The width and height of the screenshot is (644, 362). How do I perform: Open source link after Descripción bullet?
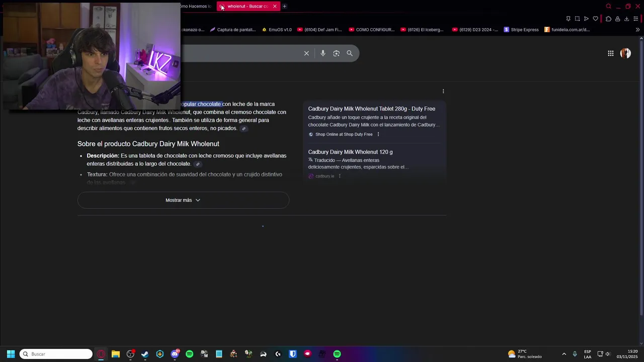(x=198, y=164)
